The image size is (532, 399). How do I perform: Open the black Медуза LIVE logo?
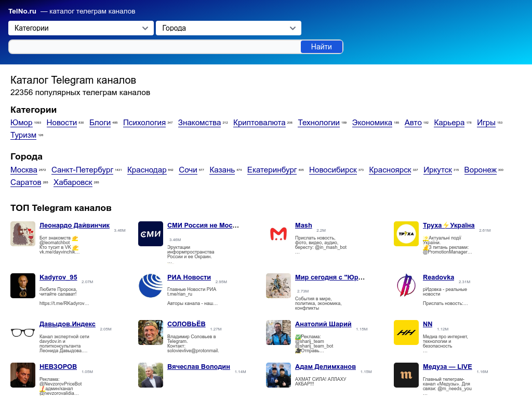406,375
